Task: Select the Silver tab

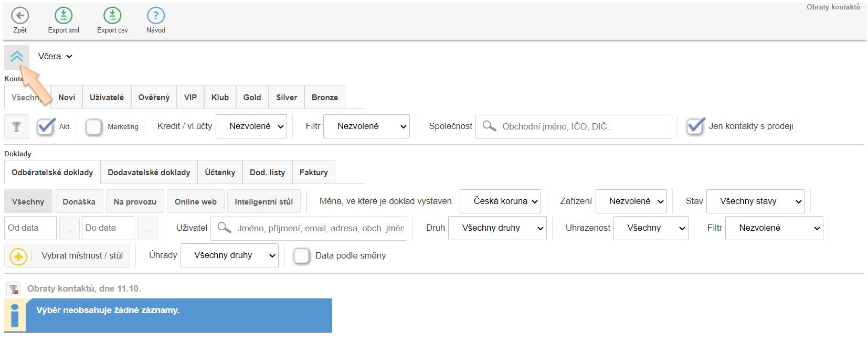Action: click(x=287, y=98)
